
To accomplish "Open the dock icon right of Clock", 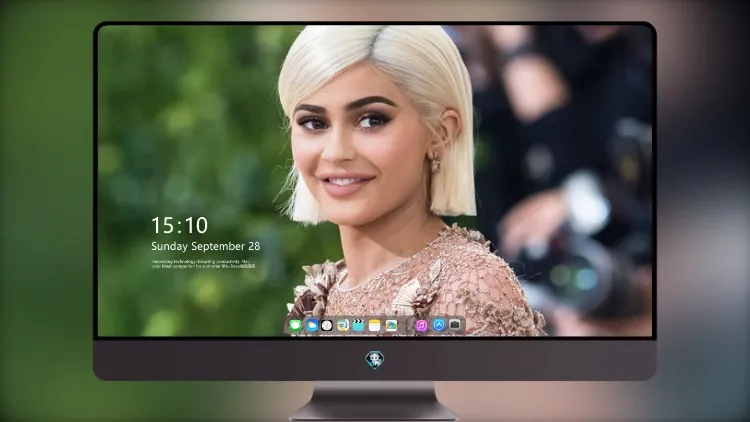I will point(343,326).
